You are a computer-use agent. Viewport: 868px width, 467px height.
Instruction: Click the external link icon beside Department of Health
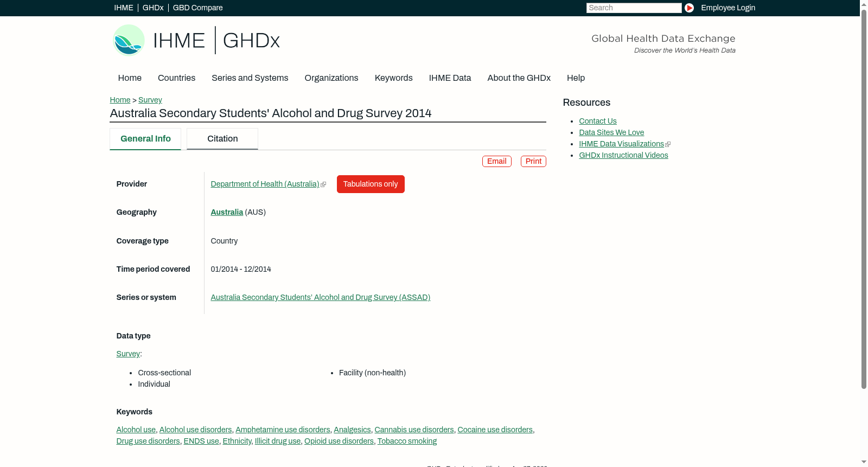tap(323, 184)
